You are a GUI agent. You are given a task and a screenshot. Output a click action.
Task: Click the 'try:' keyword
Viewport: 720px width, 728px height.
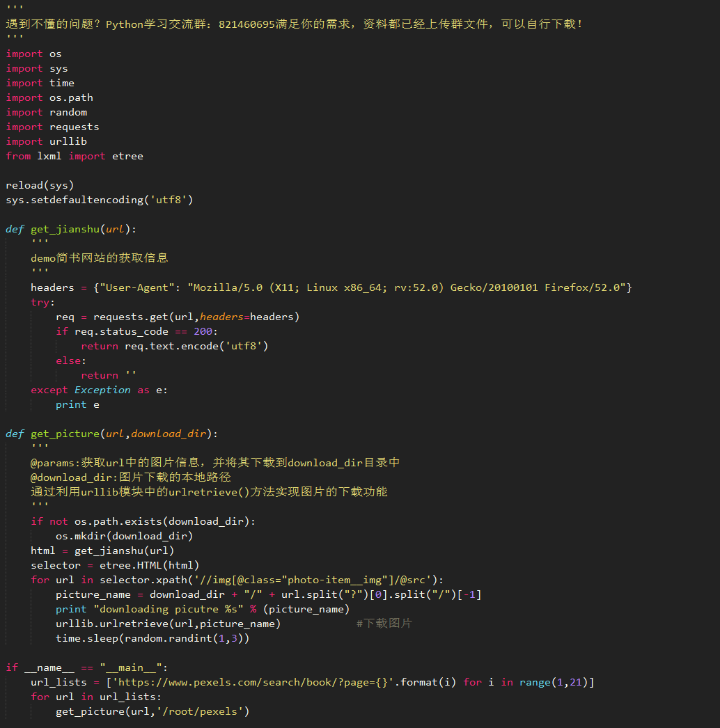point(42,302)
